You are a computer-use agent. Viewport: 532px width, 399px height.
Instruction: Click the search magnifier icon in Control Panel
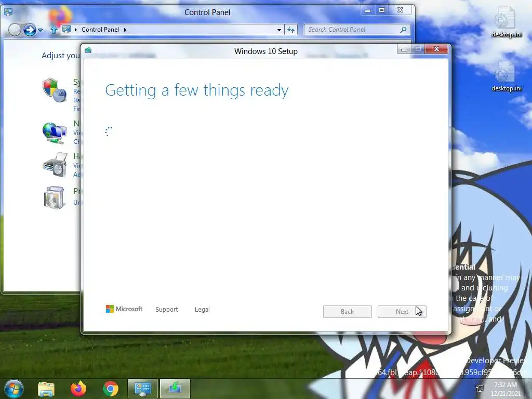click(403, 30)
